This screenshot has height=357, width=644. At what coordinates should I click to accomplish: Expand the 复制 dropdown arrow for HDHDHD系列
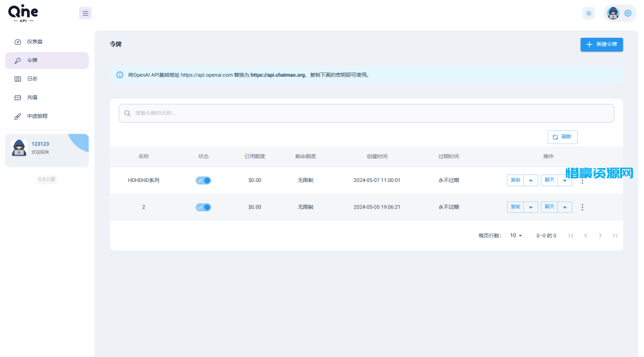[x=531, y=180]
